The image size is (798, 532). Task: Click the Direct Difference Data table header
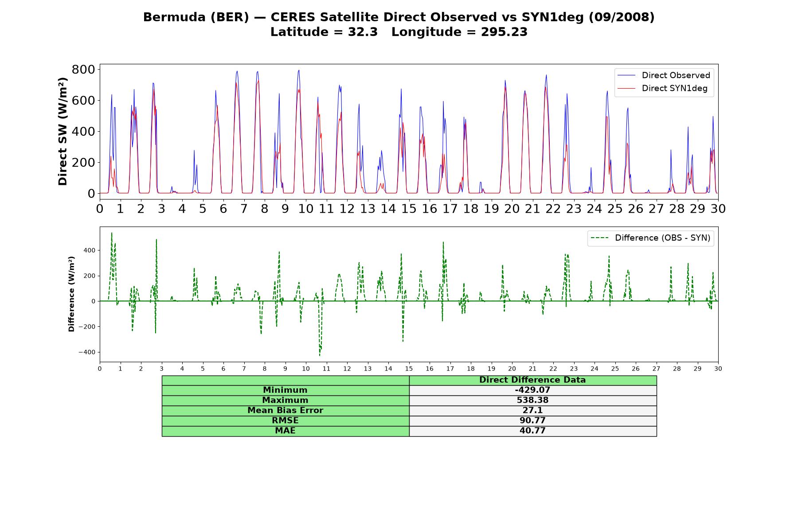pos(532,380)
